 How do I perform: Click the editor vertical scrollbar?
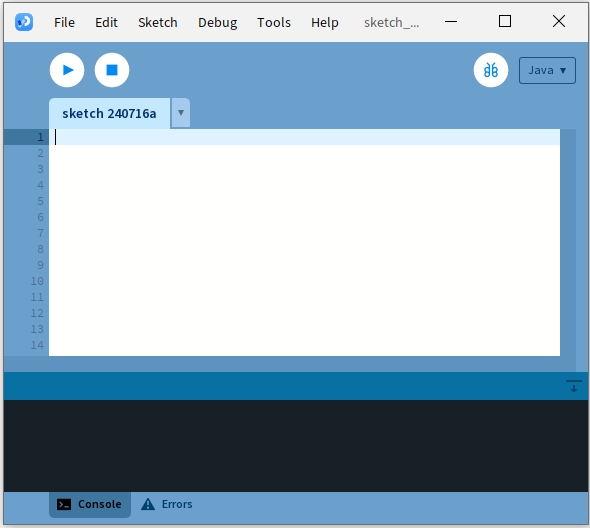click(x=568, y=242)
